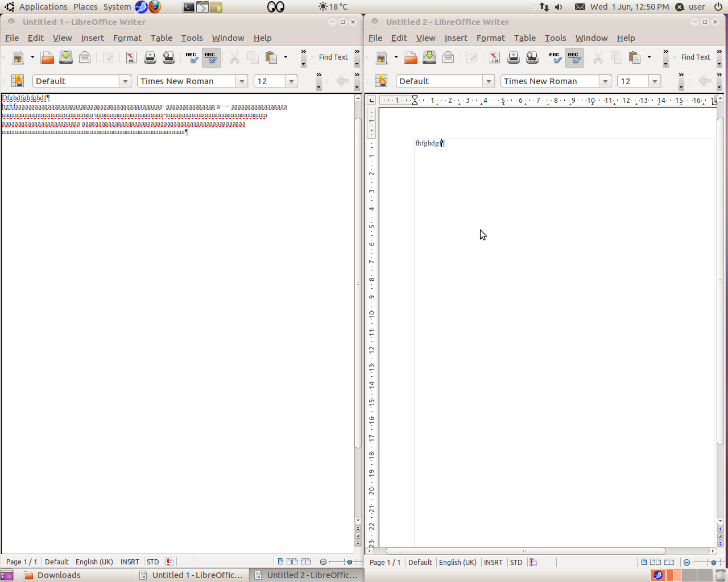Image resolution: width=728 pixels, height=582 pixels.
Task: Expand paragraph style dropdown in Untitled 2 window
Action: [489, 81]
